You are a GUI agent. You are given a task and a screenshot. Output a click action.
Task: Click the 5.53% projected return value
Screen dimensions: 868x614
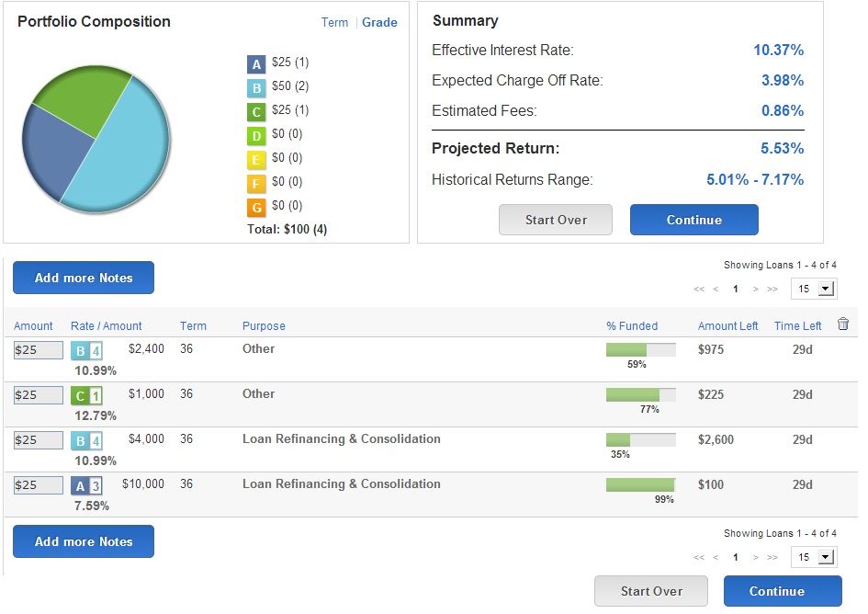[x=782, y=149]
